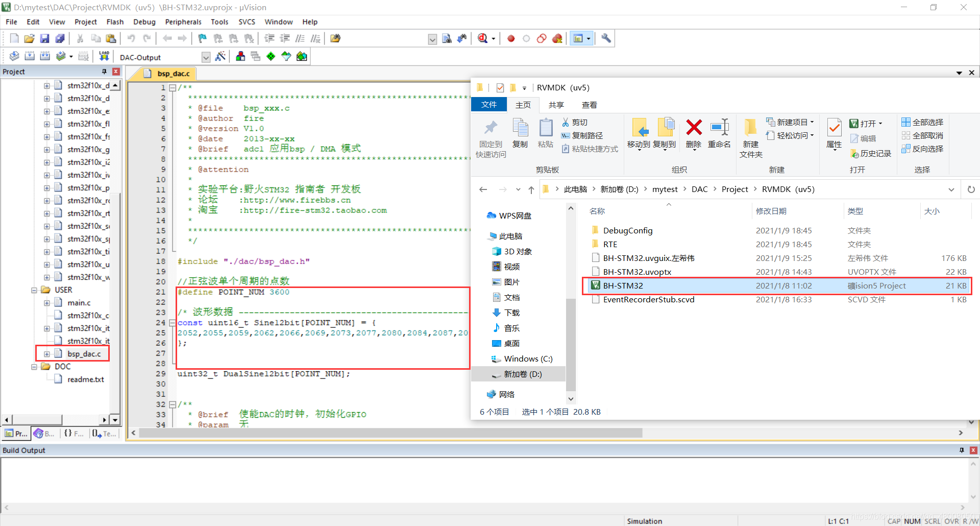Toggle auto-hide pin on Project panel
Image resolution: width=980 pixels, height=526 pixels.
pos(104,71)
